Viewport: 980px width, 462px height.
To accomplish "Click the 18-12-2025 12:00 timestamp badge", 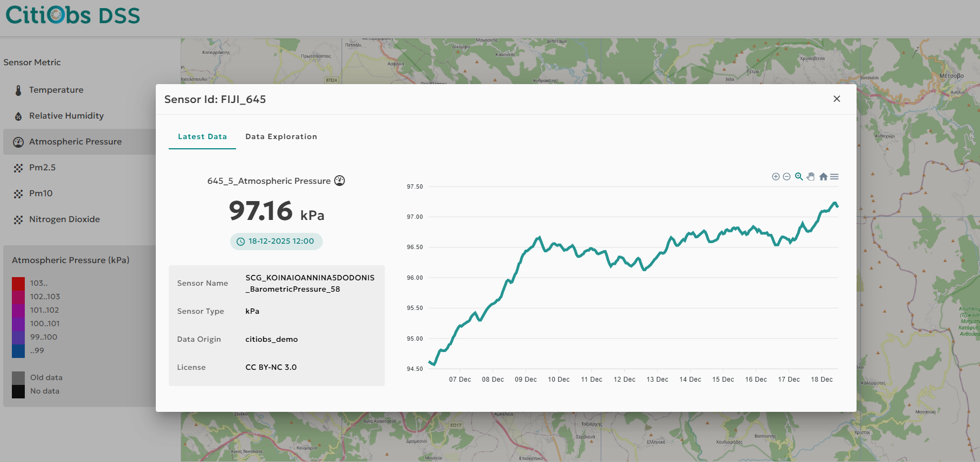I will [x=276, y=242].
